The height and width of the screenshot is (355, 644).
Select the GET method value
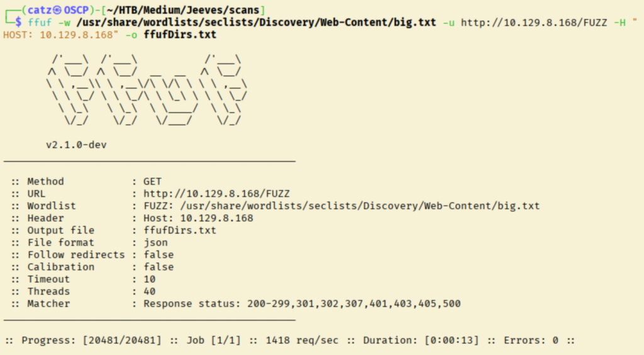click(x=152, y=182)
